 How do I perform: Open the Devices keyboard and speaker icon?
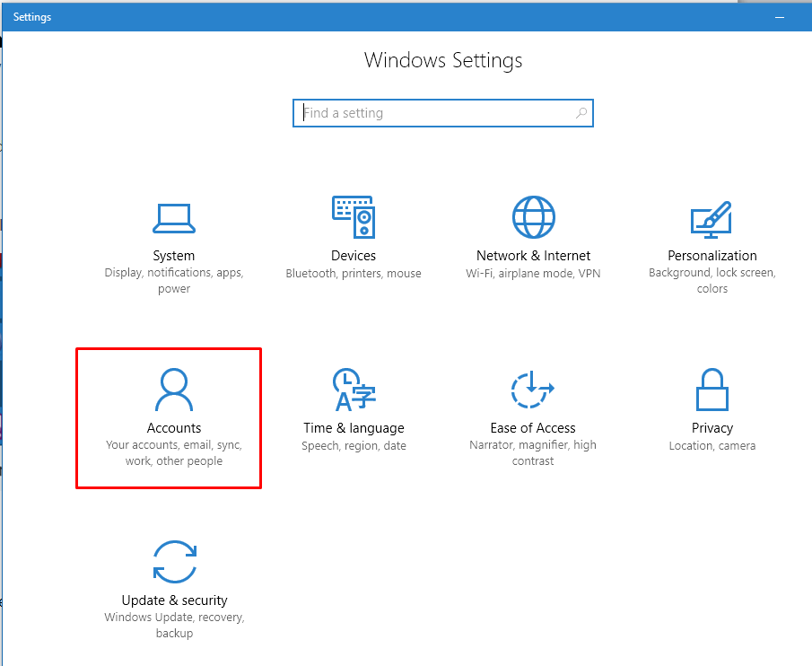[354, 217]
